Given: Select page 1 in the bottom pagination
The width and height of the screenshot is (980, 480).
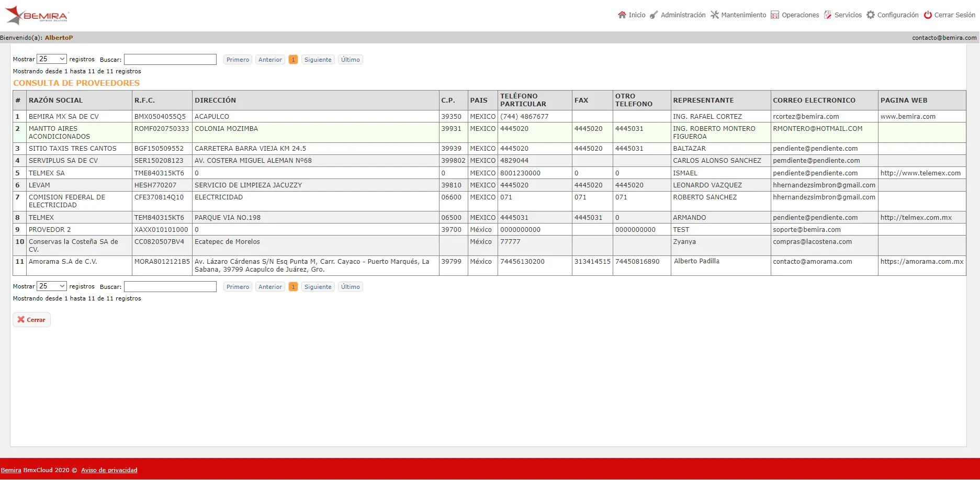Looking at the screenshot, I should (294, 287).
